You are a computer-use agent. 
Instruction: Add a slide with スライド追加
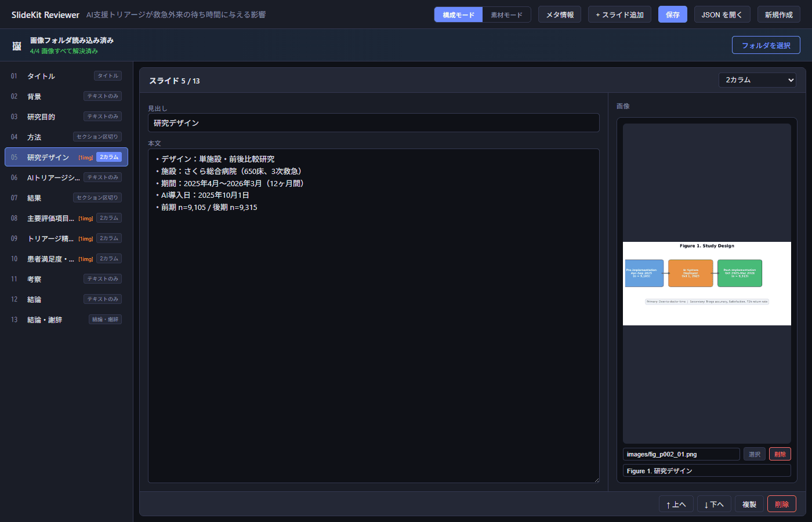point(619,14)
